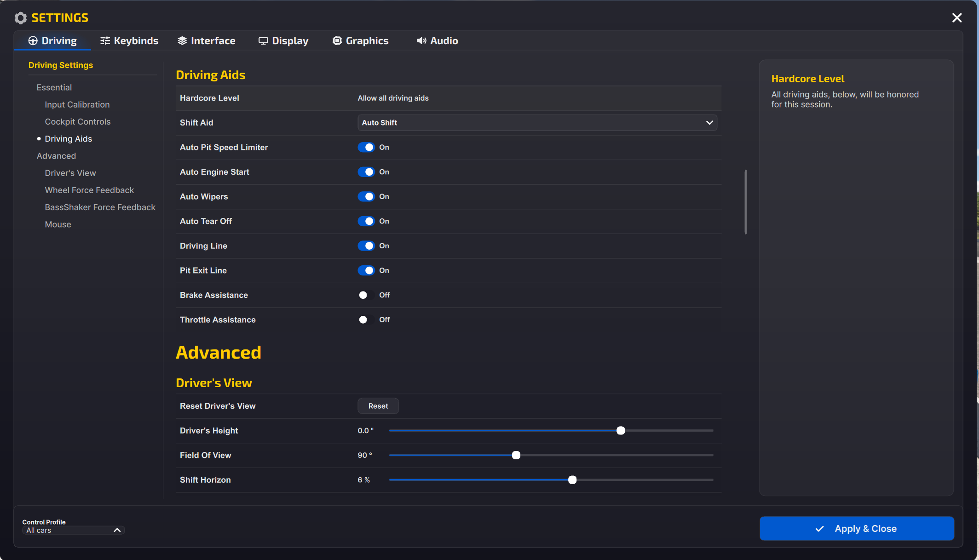Click the Audio speaker icon
This screenshot has width=979, height=560.
click(421, 41)
